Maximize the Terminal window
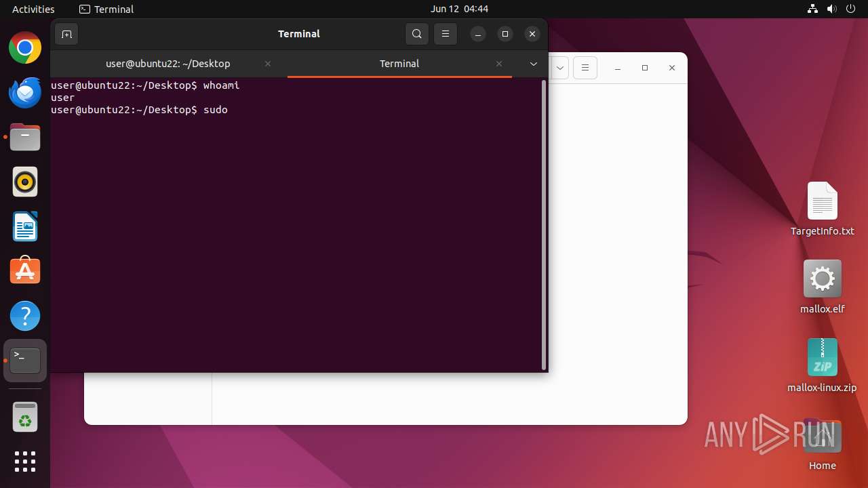Screen dimensions: 868x488 (505, 34)
